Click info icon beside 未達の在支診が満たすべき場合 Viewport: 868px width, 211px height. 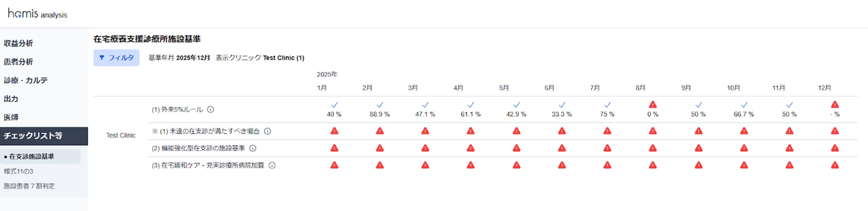click(267, 131)
